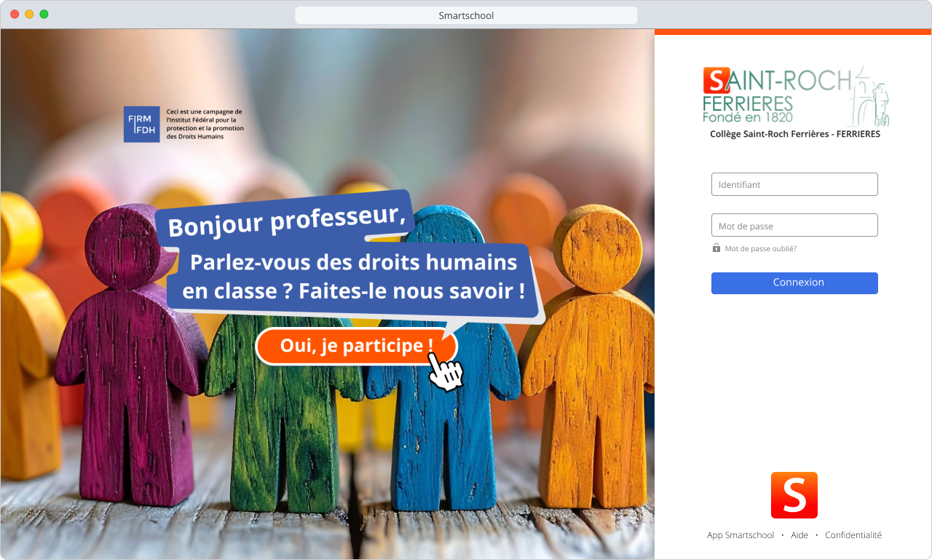Click the padlock icon below the password field

pyautogui.click(x=716, y=248)
